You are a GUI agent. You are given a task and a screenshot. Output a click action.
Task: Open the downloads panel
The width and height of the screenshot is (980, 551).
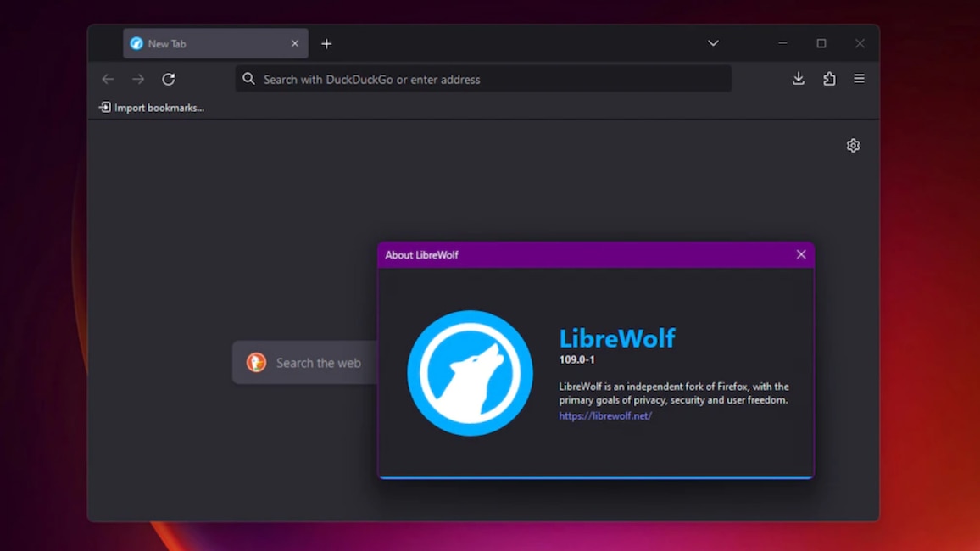798,79
